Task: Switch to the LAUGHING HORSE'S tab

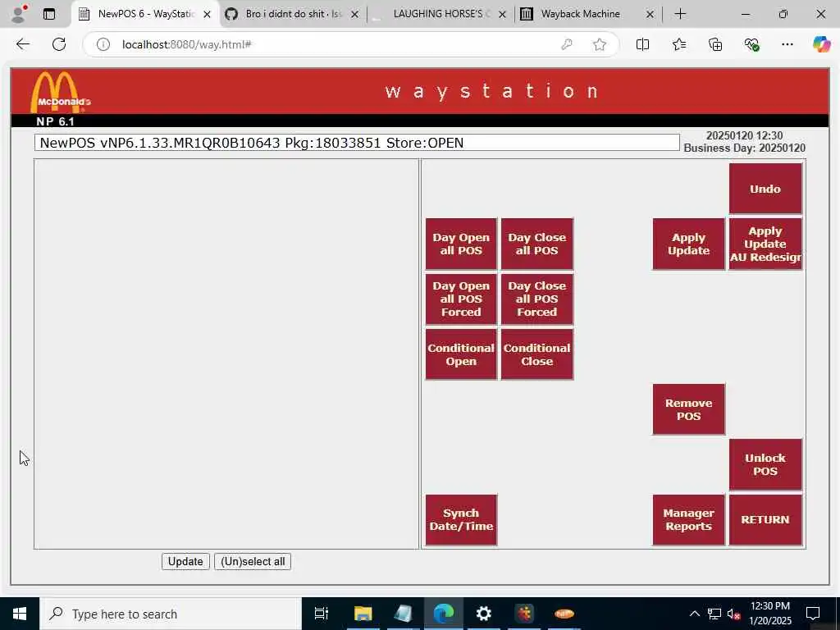Action: pos(440,14)
